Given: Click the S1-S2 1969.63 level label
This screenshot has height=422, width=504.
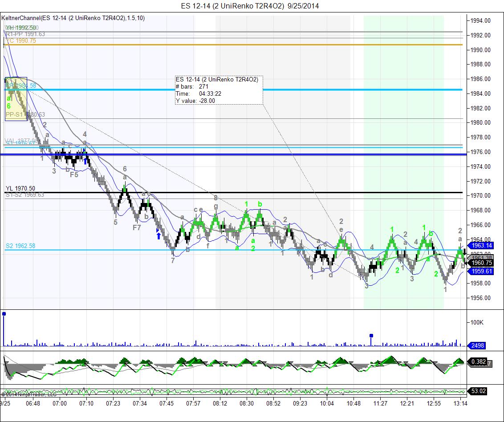Looking at the screenshot, I should click(25, 195).
